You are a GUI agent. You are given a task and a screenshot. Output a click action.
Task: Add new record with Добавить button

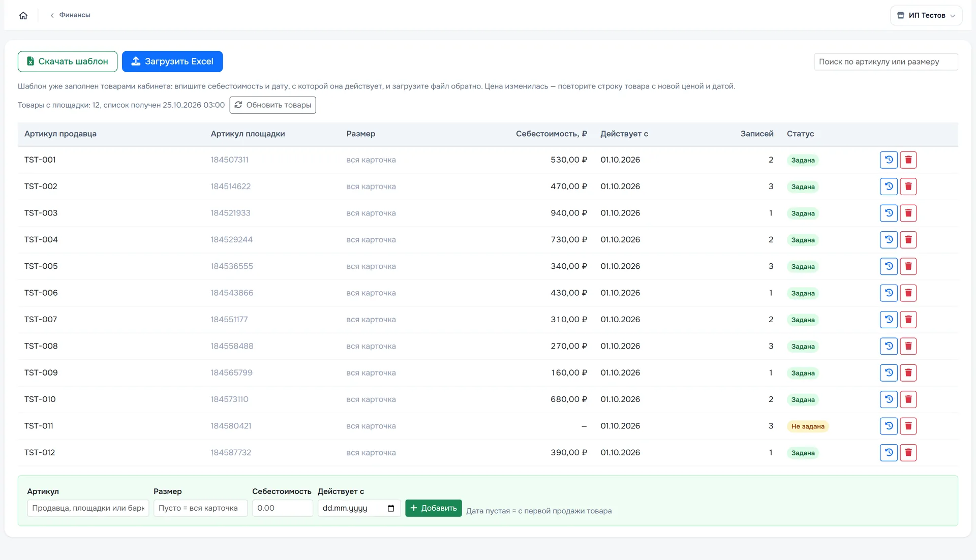(434, 508)
